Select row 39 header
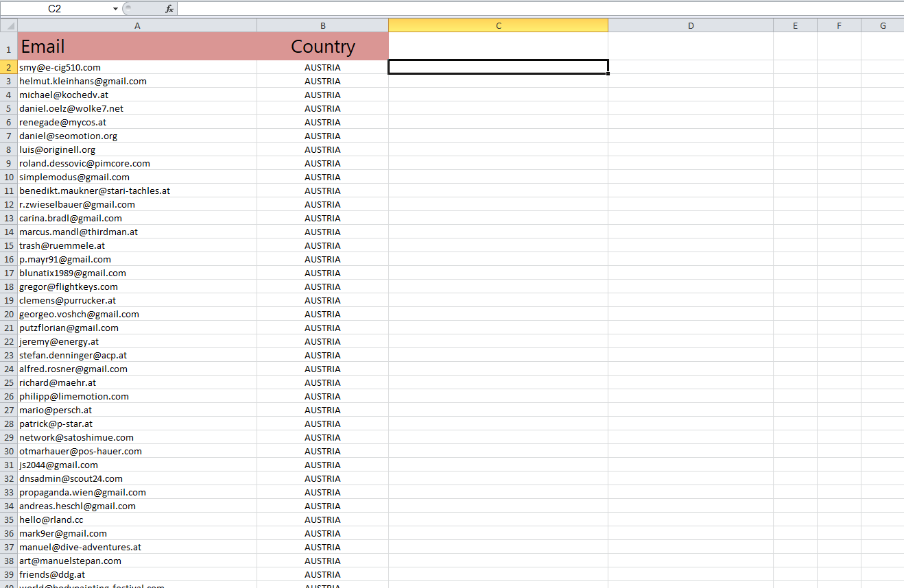Image resolution: width=904 pixels, height=588 pixels. coord(8,574)
